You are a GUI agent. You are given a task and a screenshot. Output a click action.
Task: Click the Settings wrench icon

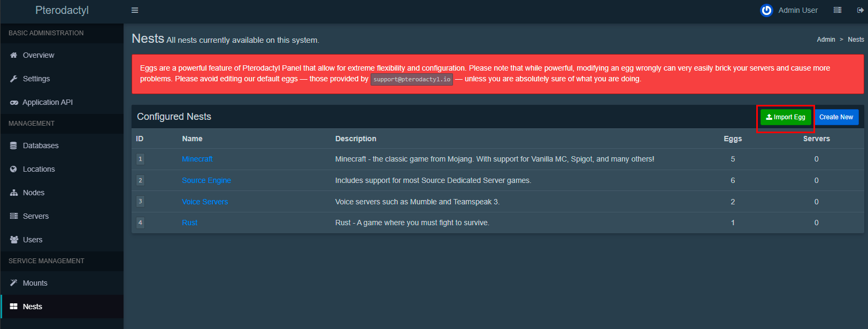14,79
